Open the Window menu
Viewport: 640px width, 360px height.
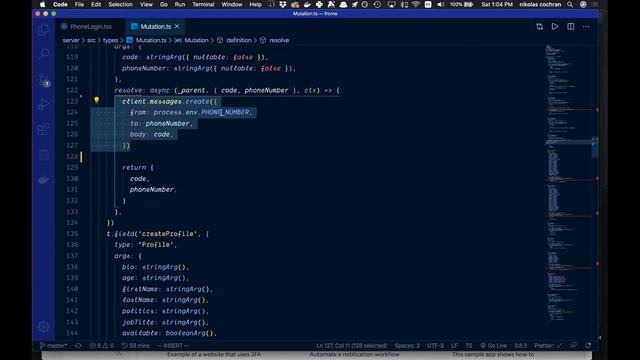tap(232, 4)
